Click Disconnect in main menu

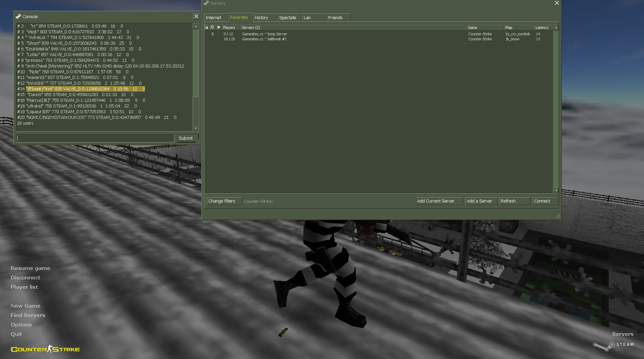25,277
